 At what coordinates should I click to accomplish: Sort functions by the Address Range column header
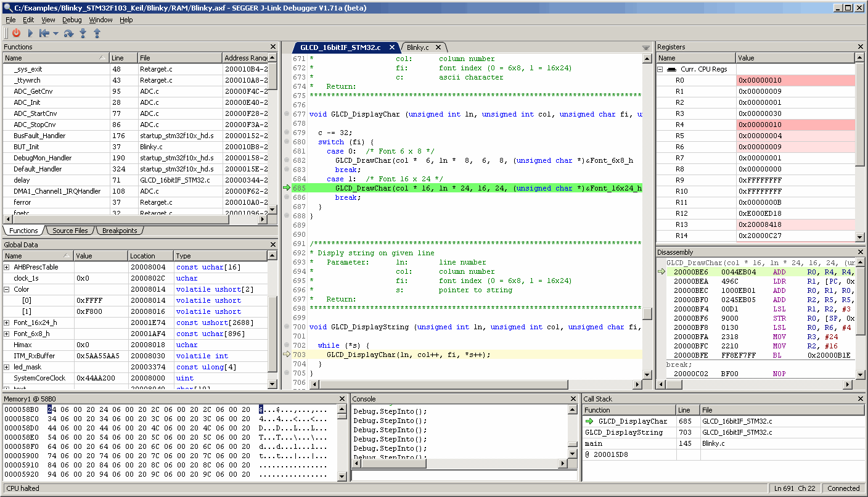click(x=245, y=58)
